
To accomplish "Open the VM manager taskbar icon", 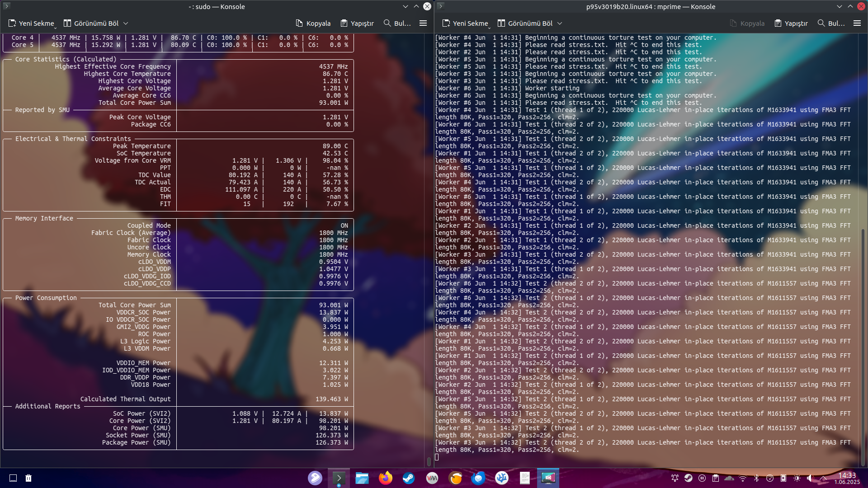I will click(x=432, y=478).
